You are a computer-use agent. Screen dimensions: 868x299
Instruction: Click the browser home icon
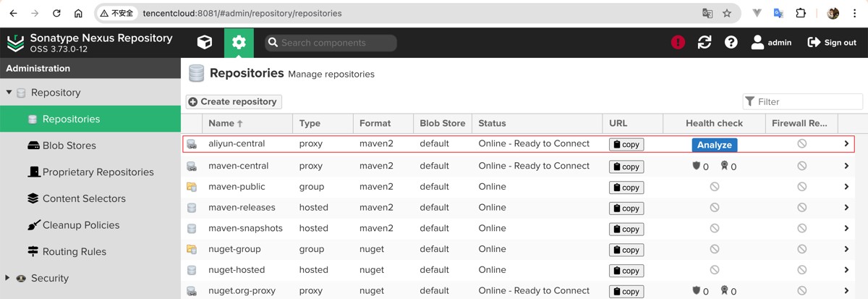click(x=78, y=13)
